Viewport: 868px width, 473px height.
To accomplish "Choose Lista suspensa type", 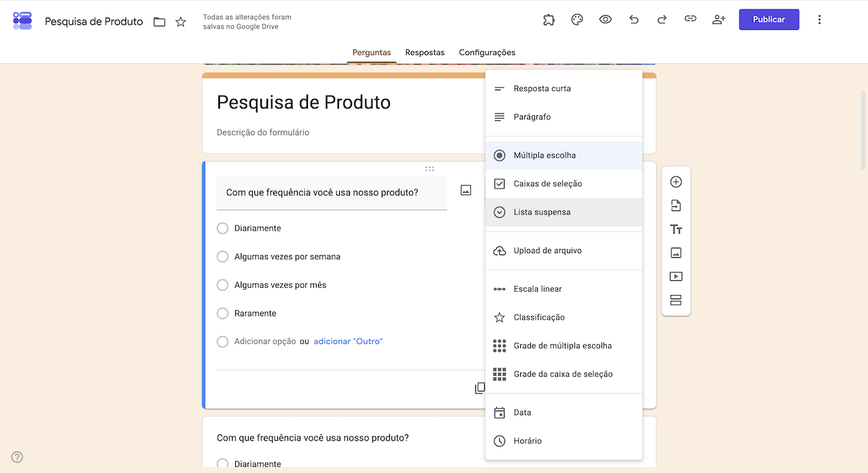I will point(564,212).
